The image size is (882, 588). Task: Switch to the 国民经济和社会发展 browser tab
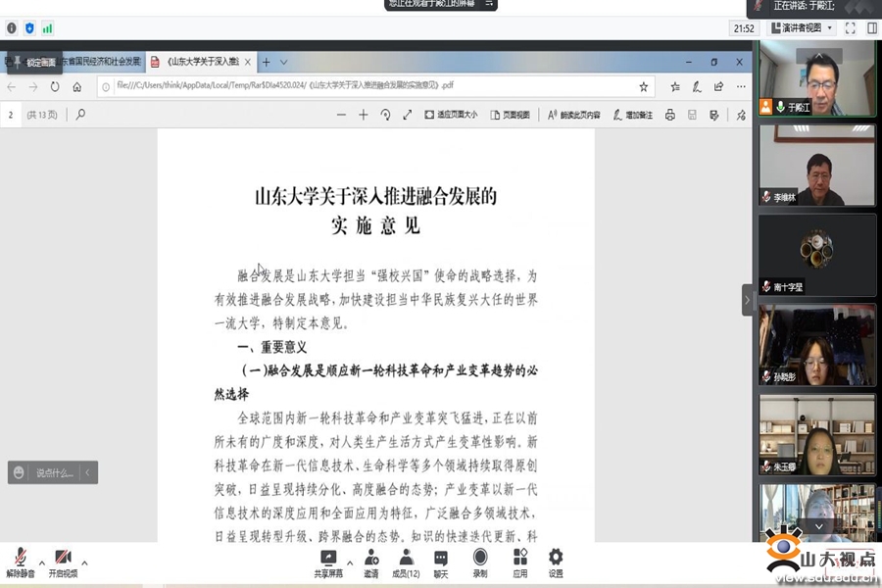pos(98,62)
